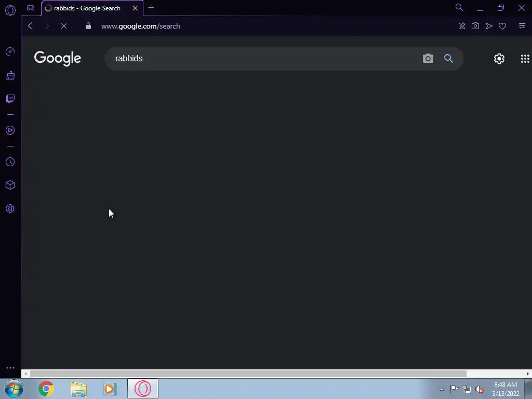Go back to previous page
This screenshot has width=532, height=399.
tap(30, 26)
